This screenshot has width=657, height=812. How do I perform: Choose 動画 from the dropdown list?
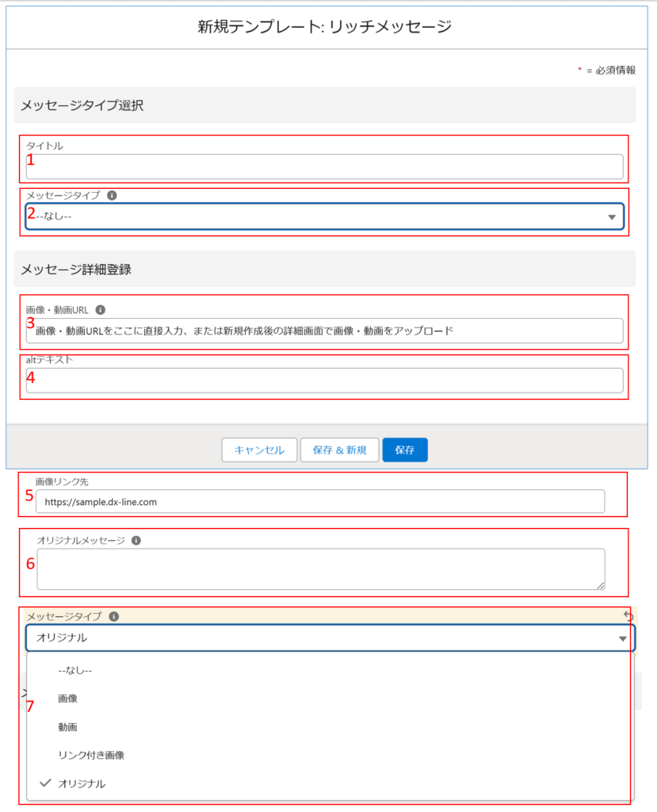pyautogui.click(x=68, y=726)
